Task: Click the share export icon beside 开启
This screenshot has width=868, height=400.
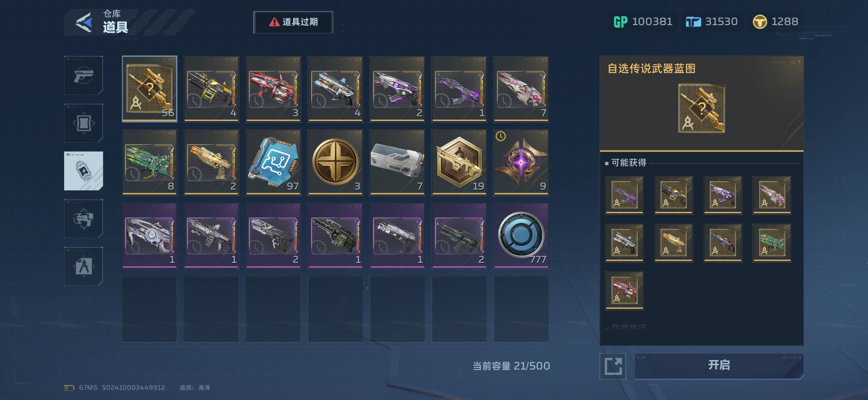Action: pos(613,366)
